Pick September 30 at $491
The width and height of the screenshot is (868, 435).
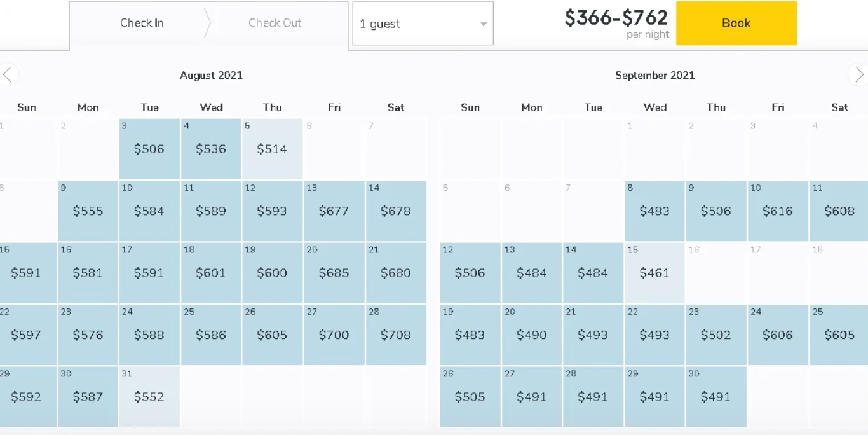716,397
